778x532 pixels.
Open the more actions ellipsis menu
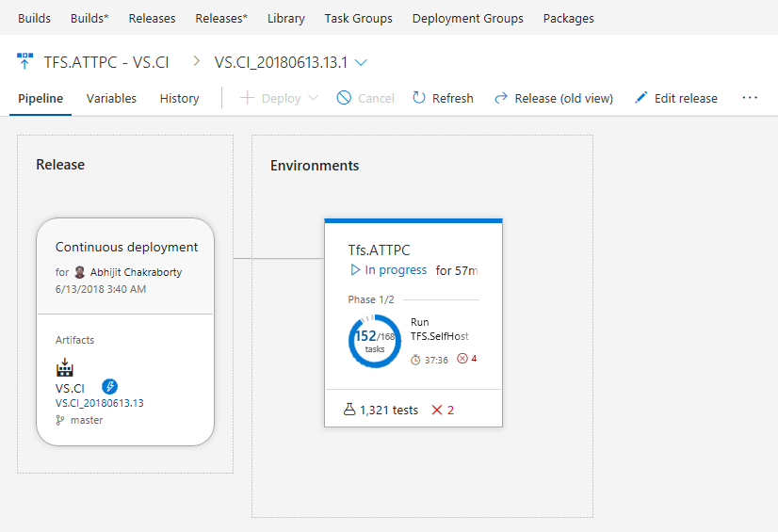click(x=750, y=98)
